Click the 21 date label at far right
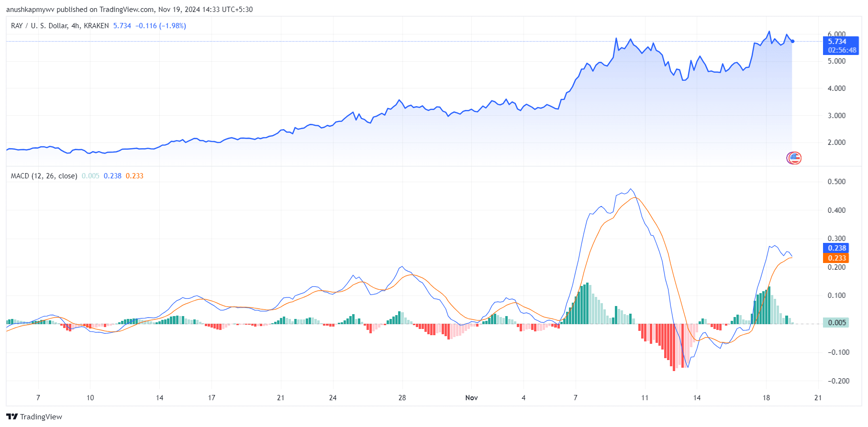 click(x=818, y=398)
